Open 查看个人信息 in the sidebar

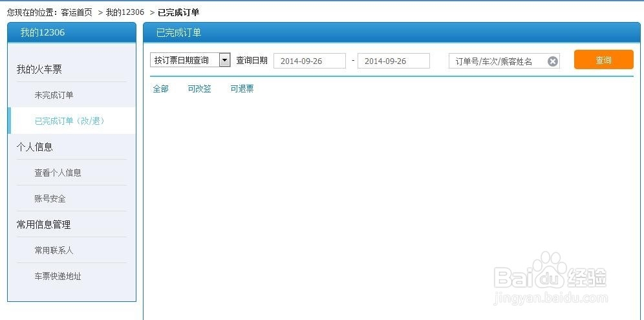pos(58,173)
